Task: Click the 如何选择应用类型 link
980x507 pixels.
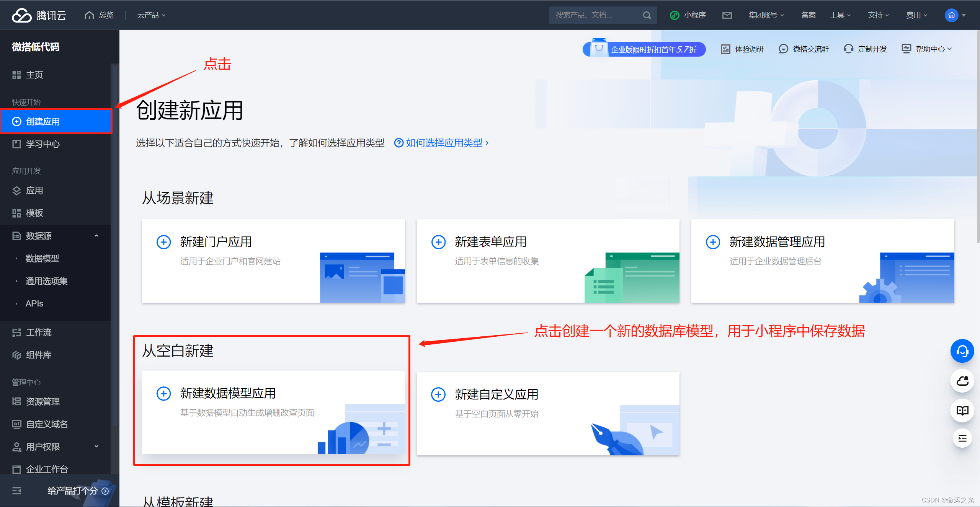Action: coord(443,143)
